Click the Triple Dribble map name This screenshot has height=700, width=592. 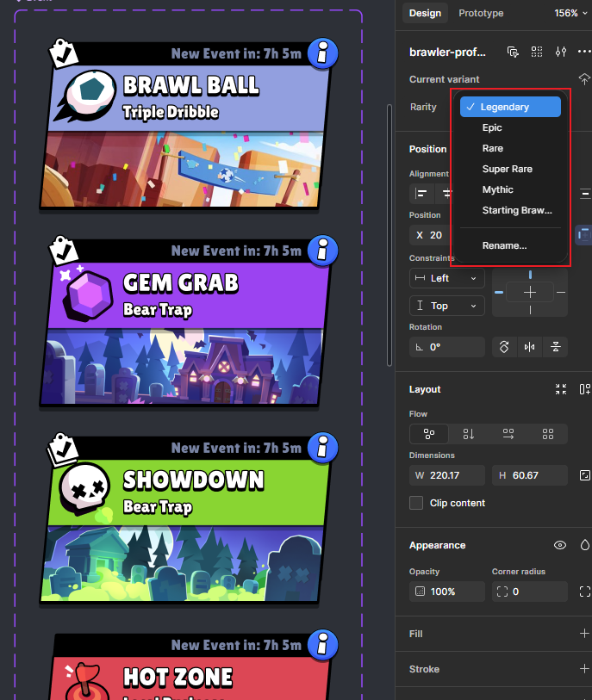171,112
